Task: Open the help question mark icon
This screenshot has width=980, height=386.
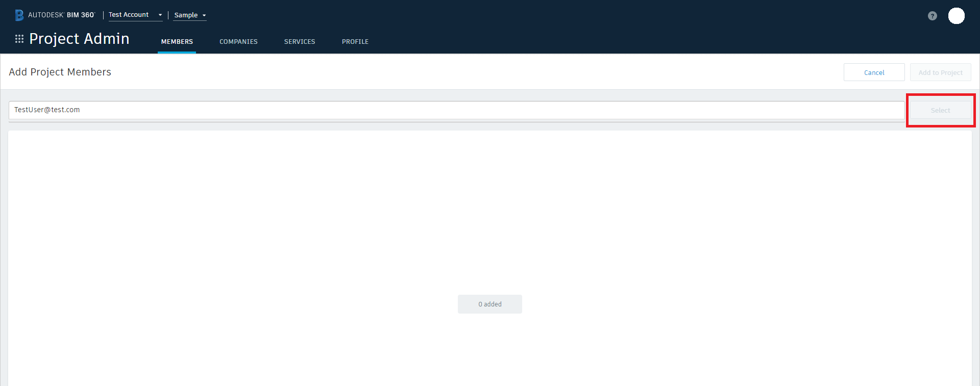Action: click(933, 16)
